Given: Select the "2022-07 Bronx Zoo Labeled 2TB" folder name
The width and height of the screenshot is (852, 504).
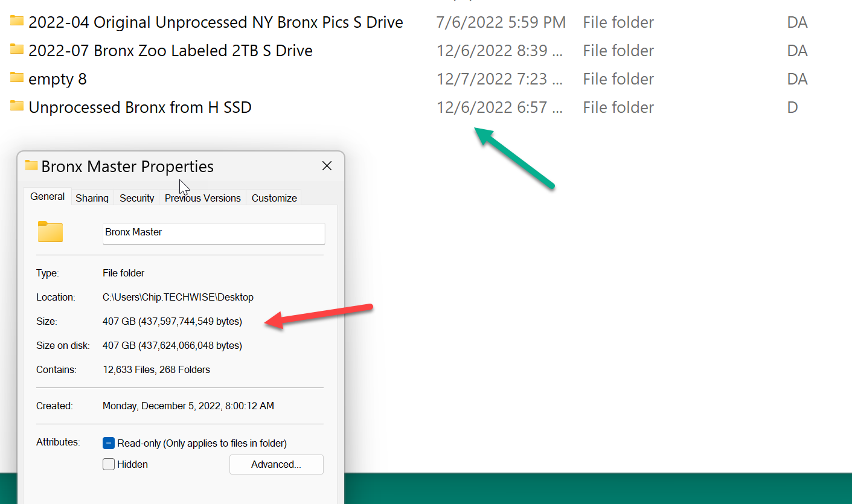Looking at the screenshot, I should tap(170, 50).
